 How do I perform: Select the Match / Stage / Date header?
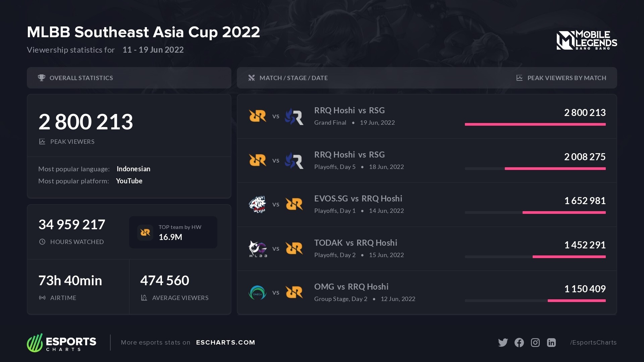coord(293,78)
